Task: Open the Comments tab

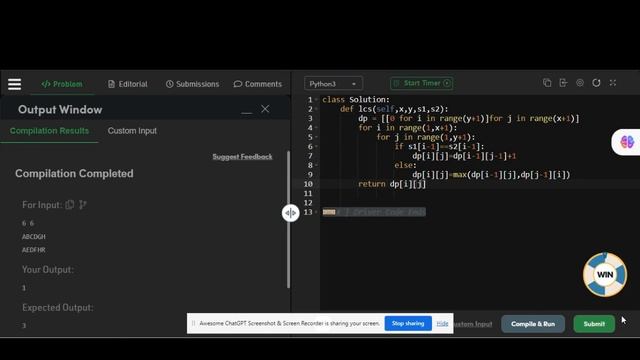Action: click(x=258, y=84)
